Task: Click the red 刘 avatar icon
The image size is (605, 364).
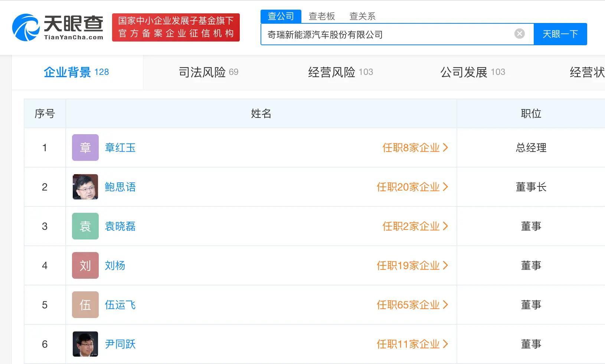Action: click(x=85, y=265)
